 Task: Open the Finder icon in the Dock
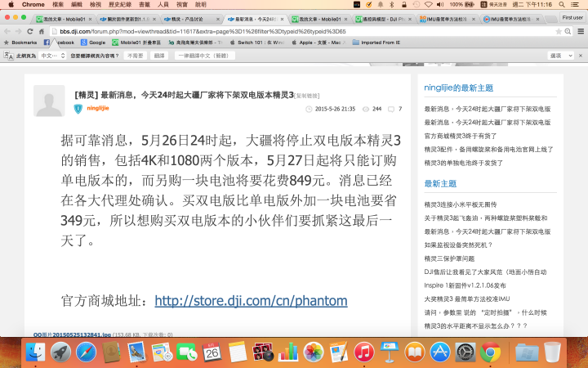(x=36, y=352)
